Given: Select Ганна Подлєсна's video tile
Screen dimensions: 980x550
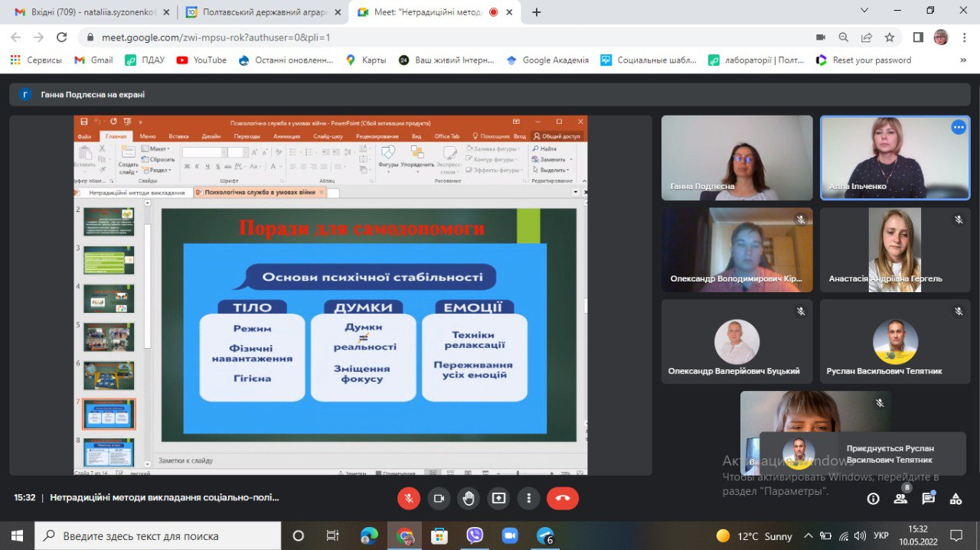Looking at the screenshot, I should pyautogui.click(x=737, y=158).
